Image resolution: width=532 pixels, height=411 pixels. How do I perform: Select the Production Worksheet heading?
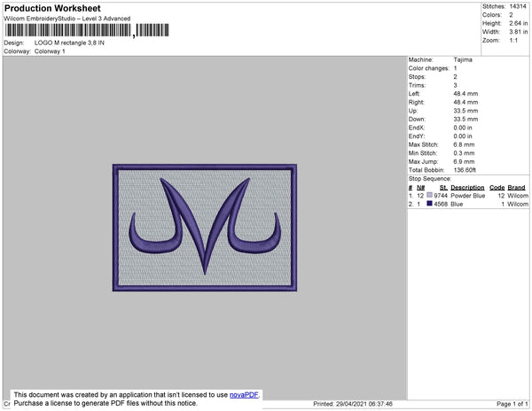coord(52,8)
